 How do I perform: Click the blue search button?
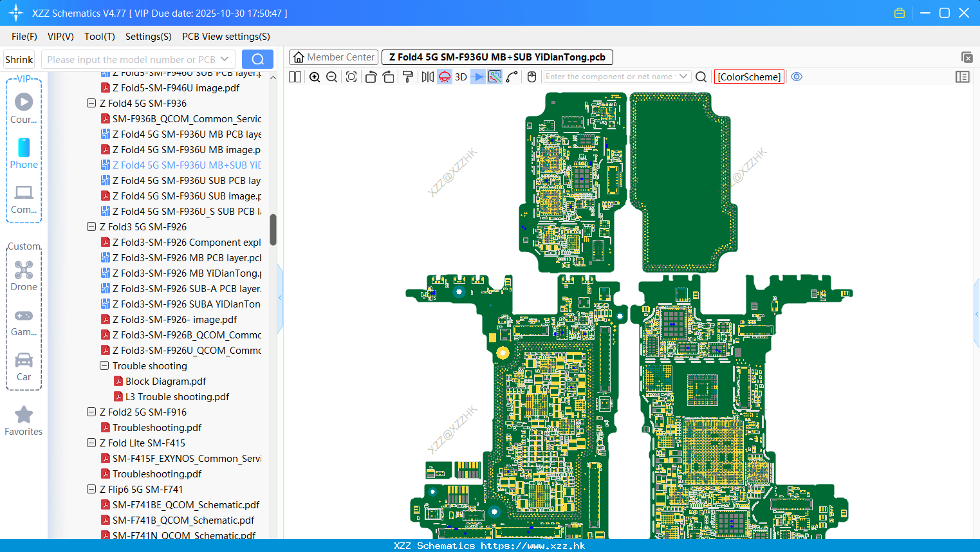[257, 59]
